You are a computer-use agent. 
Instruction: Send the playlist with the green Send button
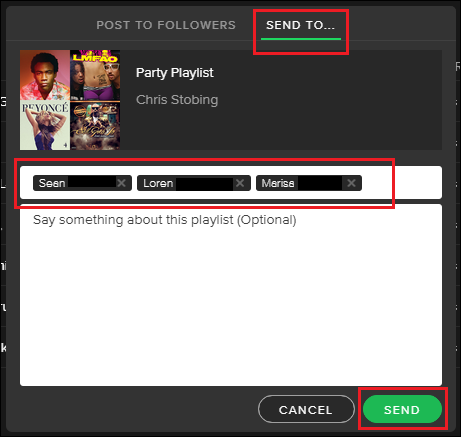pyautogui.click(x=402, y=409)
